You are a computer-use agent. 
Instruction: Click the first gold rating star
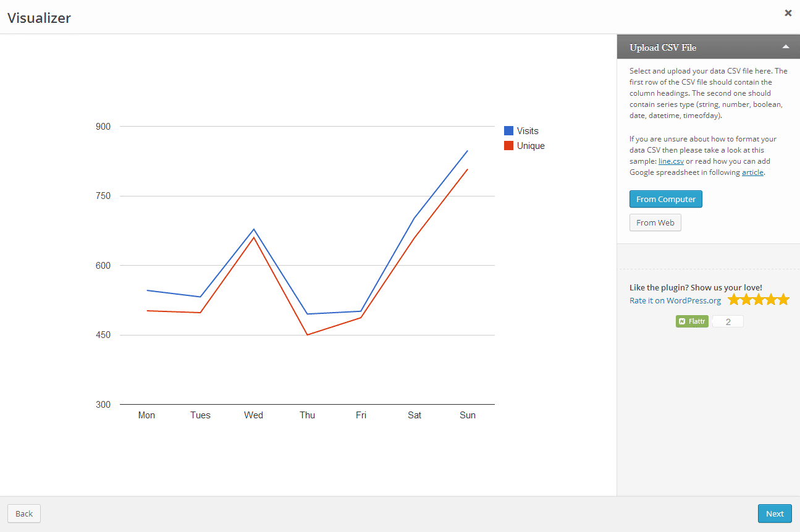tap(734, 300)
